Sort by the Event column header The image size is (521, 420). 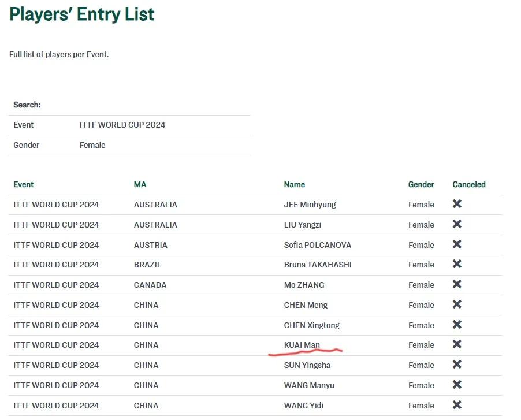23,184
